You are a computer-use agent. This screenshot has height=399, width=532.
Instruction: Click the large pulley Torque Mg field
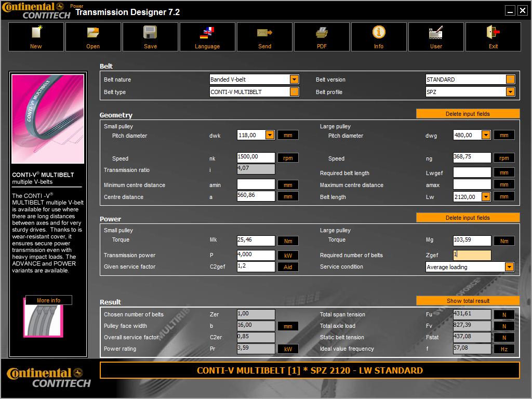472,241
